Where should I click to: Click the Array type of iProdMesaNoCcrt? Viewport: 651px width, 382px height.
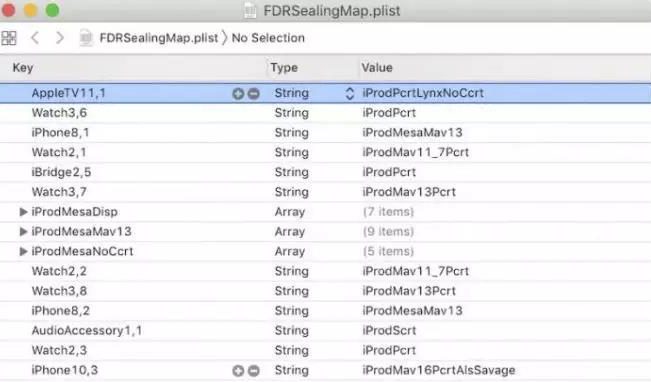pyautogui.click(x=290, y=251)
